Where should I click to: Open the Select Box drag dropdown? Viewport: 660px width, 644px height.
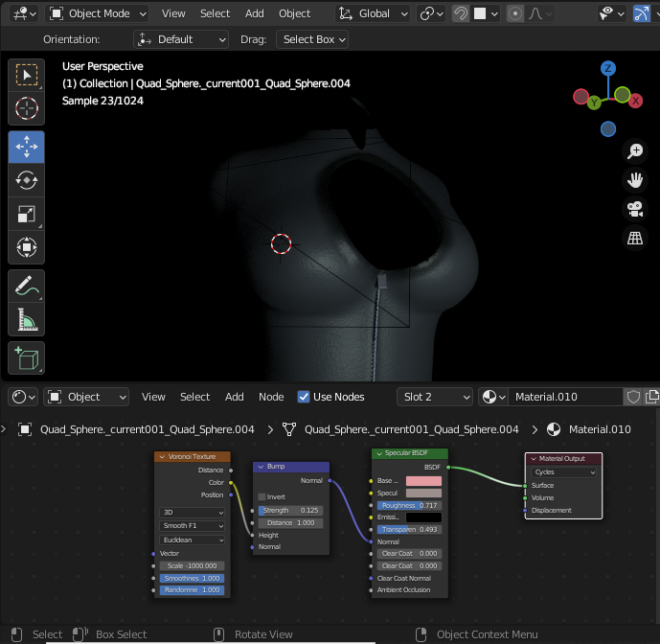[x=312, y=39]
